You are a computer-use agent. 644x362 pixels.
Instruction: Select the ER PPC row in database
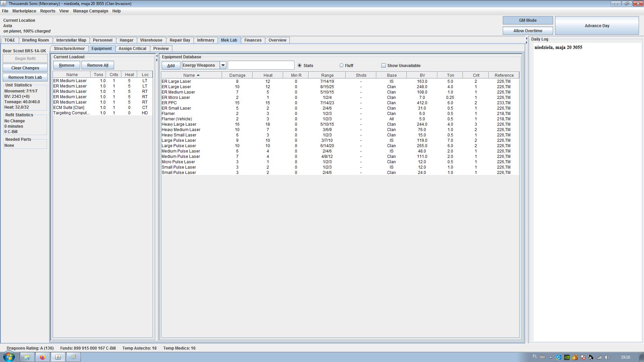169,103
